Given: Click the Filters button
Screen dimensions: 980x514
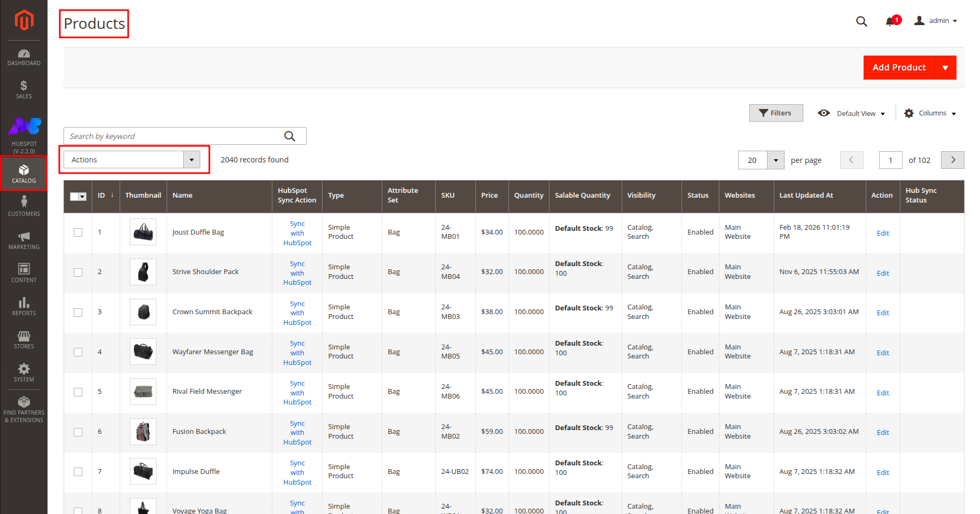Looking at the screenshot, I should click(775, 113).
